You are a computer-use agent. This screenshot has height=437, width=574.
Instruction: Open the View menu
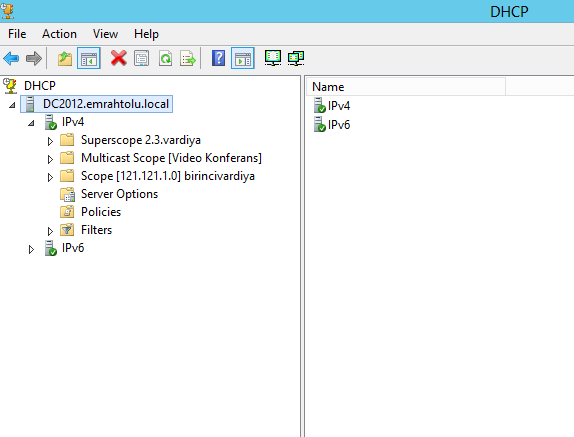tap(105, 34)
